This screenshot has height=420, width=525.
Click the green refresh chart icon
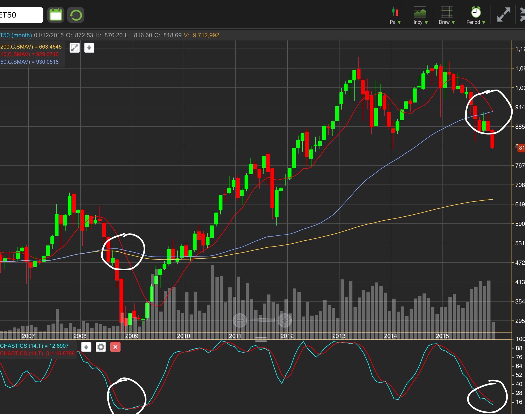point(76,15)
